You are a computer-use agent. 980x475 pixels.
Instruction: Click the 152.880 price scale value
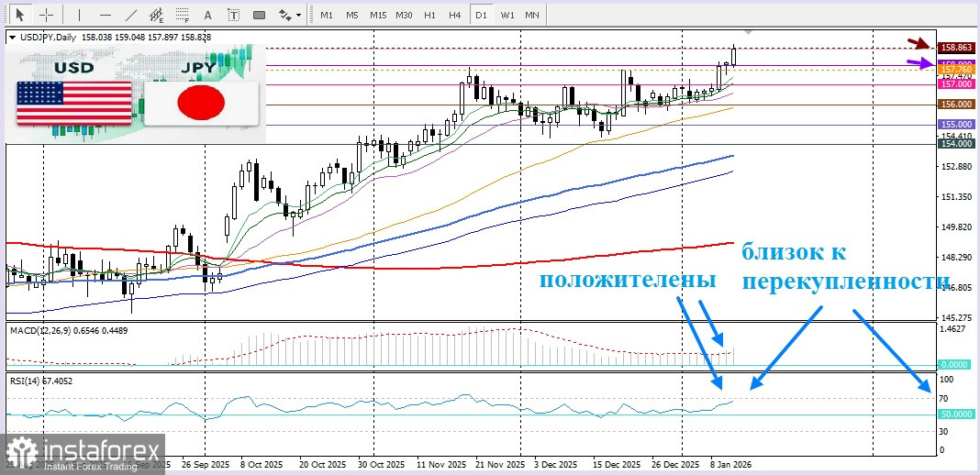955,167
